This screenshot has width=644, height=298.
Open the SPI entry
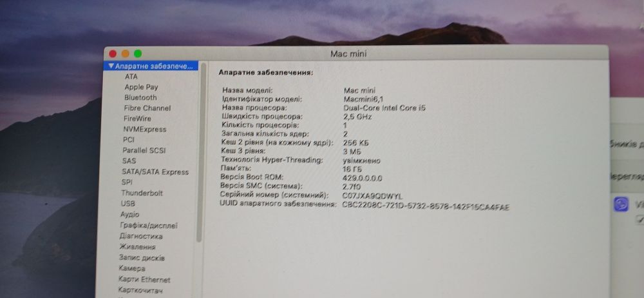coord(127,182)
